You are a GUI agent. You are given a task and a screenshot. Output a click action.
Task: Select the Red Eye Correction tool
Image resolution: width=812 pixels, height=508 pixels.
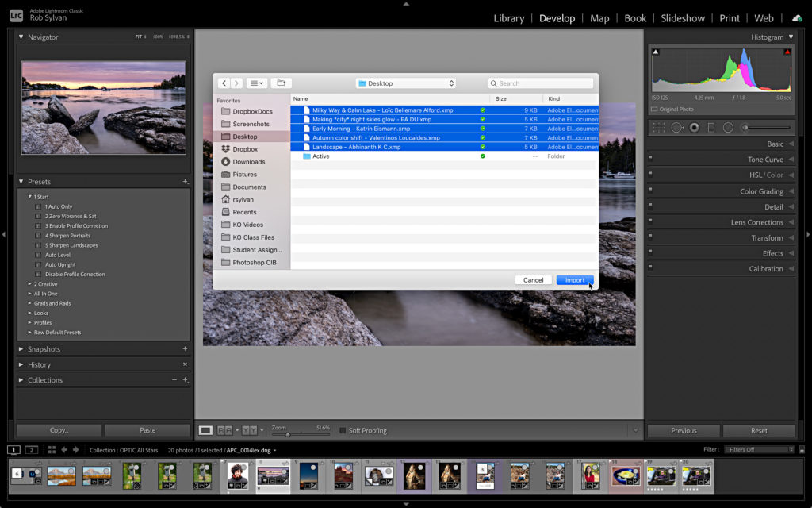pos(693,127)
